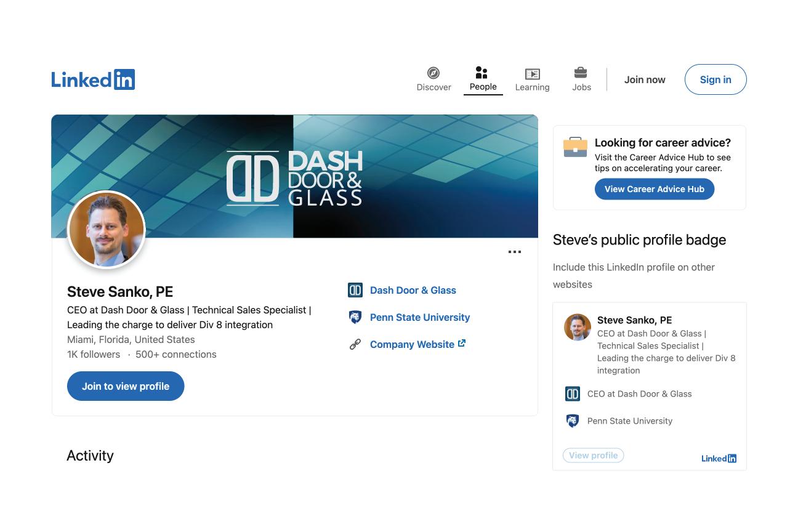798x532 pixels.
Task: Open the three-dot more options menu
Action: (x=515, y=252)
